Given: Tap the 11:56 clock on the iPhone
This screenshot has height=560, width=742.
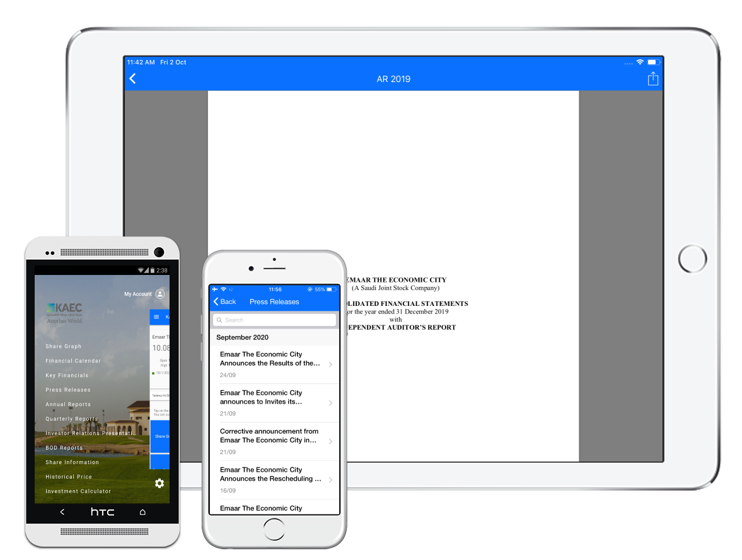Looking at the screenshot, I should tap(275, 289).
